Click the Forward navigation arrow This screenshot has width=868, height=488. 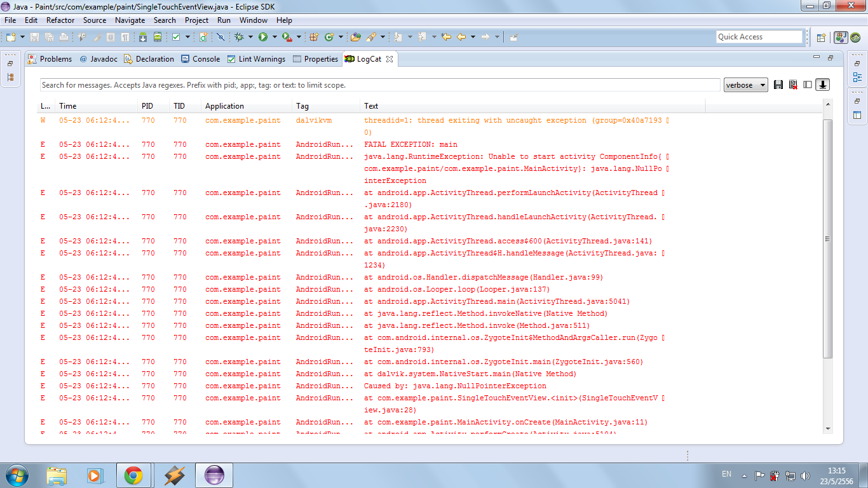point(485,37)
